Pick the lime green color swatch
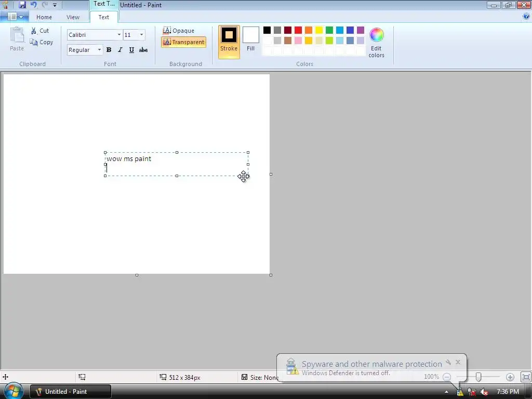 tap(329, 41)
